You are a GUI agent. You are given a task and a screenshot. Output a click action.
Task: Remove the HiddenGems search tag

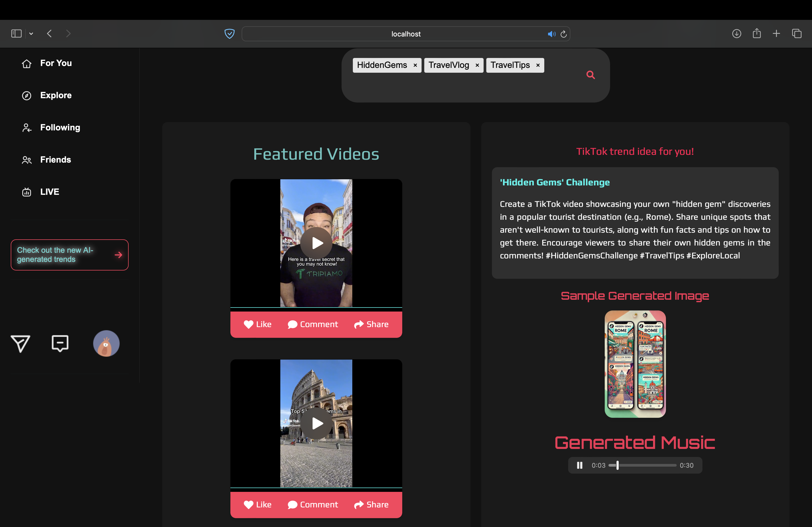click(415, 65)
